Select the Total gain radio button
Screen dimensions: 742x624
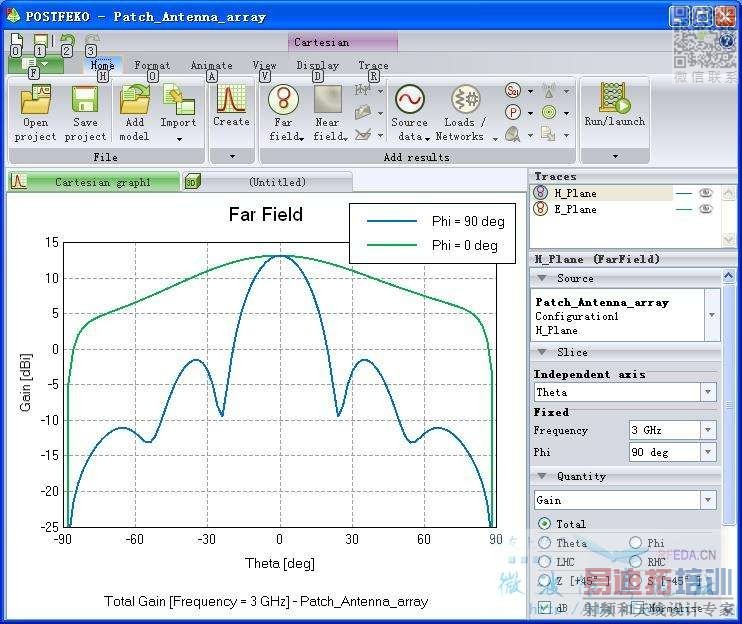544,523
